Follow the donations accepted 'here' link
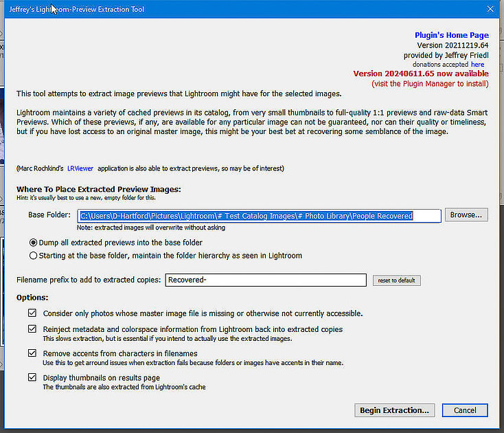 [478, 65]
